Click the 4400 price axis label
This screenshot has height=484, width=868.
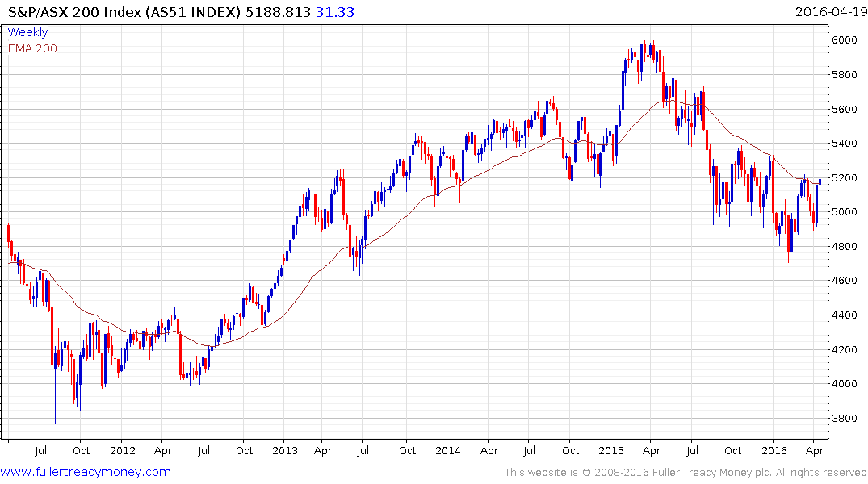pos(845,315)
